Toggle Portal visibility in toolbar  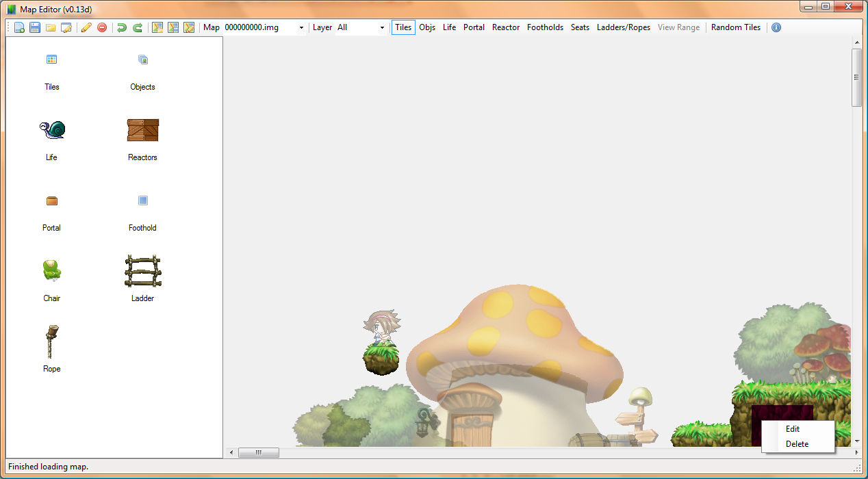pos(474,27)
